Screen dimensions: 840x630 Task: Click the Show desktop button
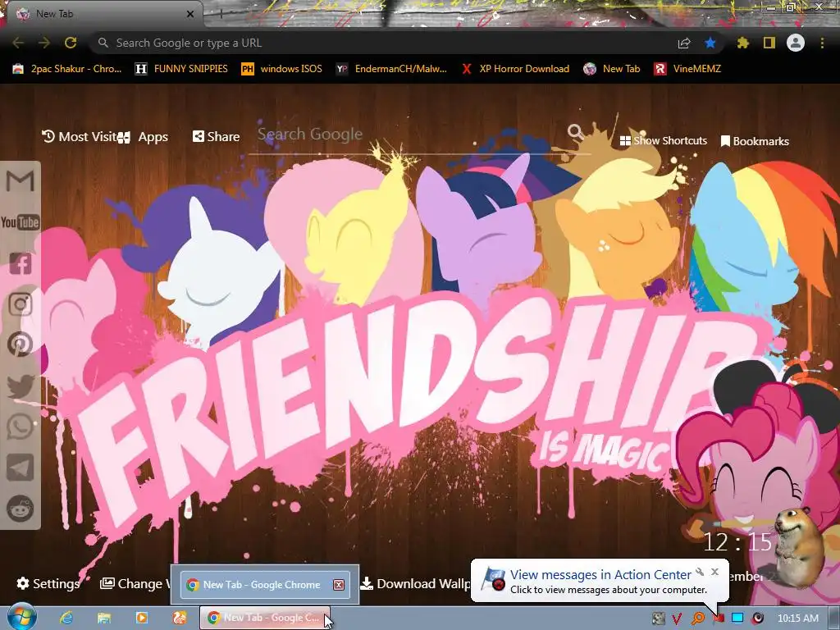pos(834,619)
